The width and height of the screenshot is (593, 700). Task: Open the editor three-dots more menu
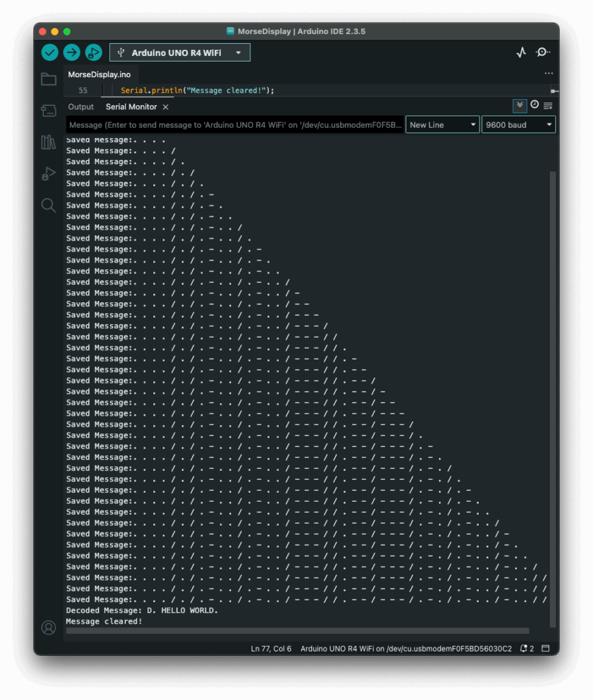549,73
